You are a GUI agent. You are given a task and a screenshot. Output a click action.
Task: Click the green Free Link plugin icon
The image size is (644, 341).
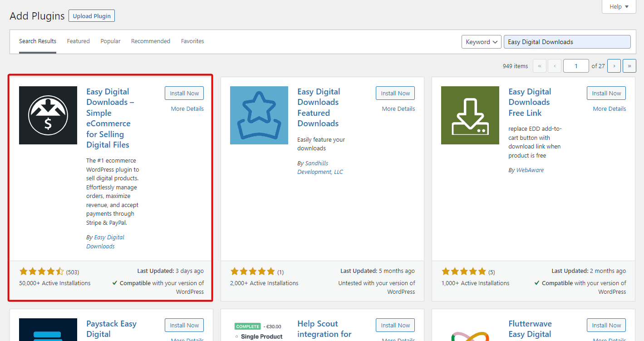[470, 115]
